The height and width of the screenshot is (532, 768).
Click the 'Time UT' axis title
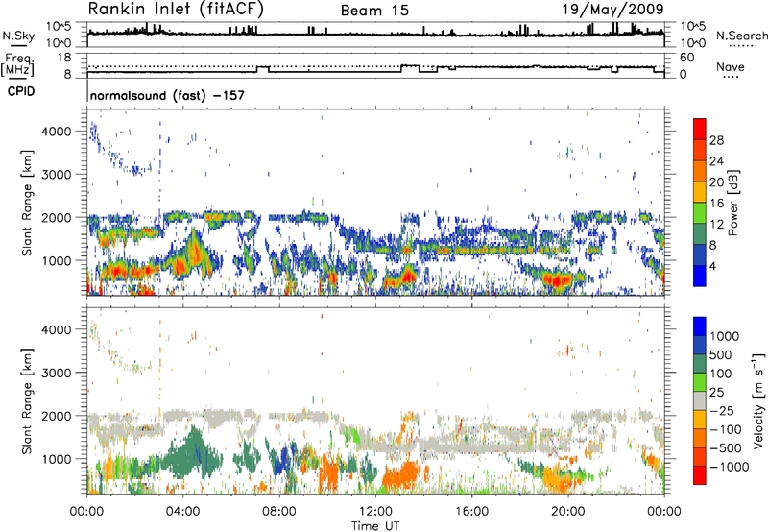point(375,525)
